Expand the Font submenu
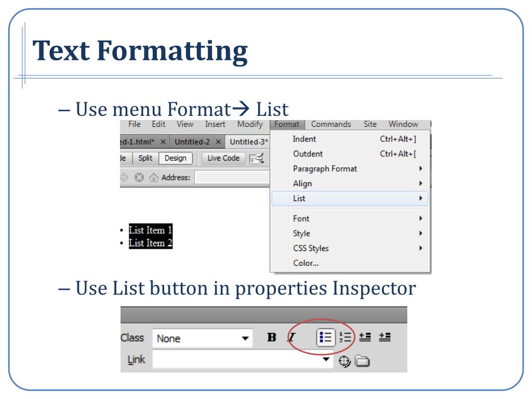The image size is (532, 399). pyautogui.click(x=351, y=219)
